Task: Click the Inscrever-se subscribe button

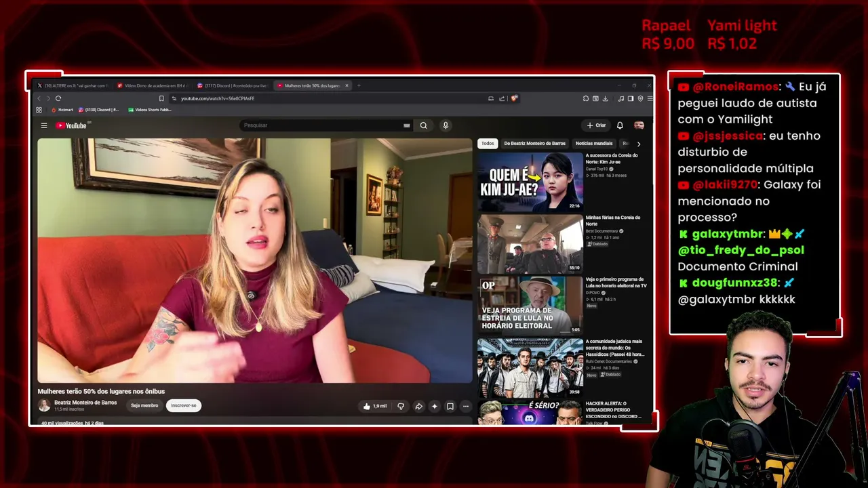Action: tap(184, 406)
